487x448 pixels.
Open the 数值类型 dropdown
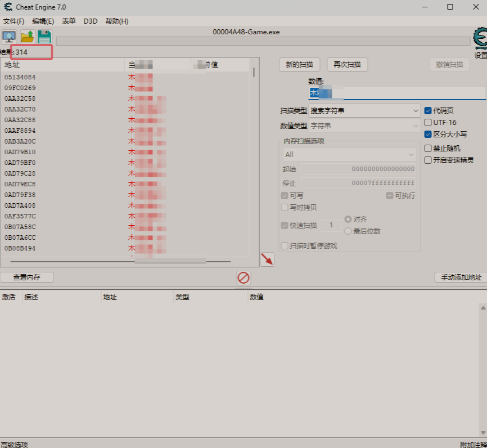[x=364, y=126]
